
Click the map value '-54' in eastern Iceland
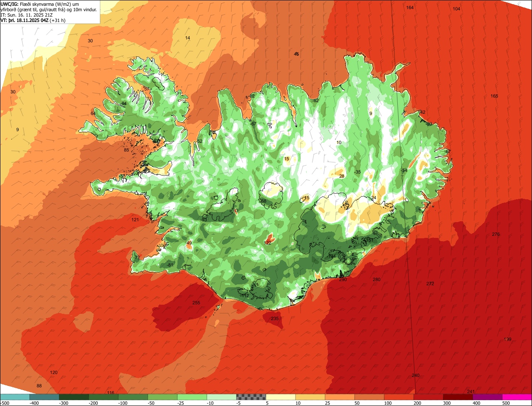pos(404,171)
